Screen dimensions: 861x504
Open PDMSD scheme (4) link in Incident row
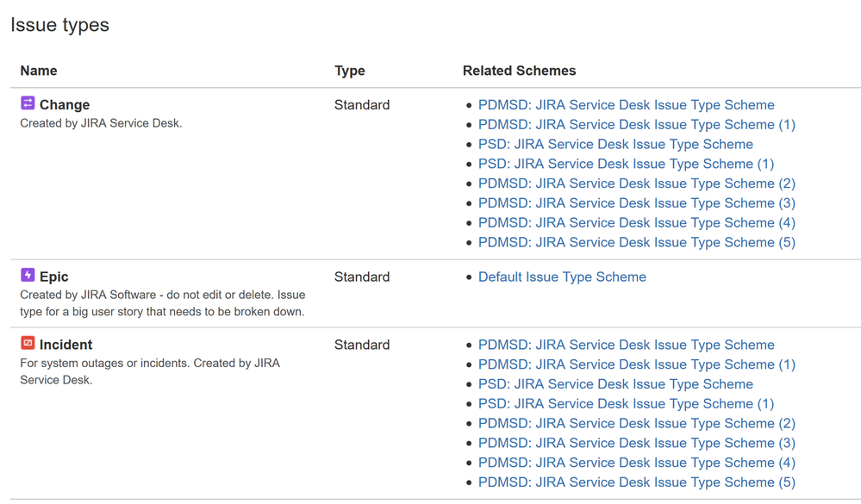636,463
